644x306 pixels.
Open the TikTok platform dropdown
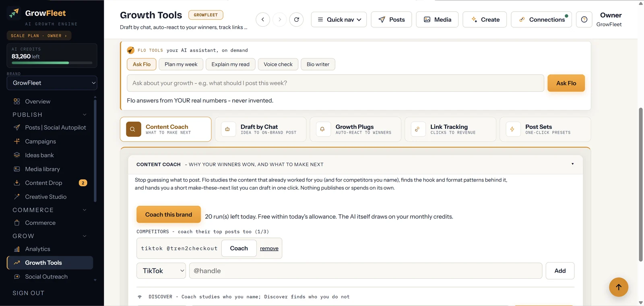point(161,271)
